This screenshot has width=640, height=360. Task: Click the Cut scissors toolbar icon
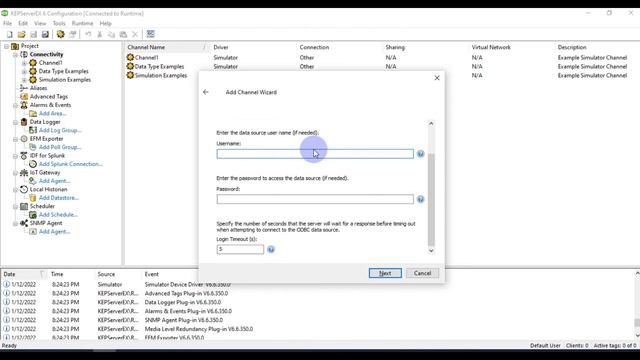point(100,34)
